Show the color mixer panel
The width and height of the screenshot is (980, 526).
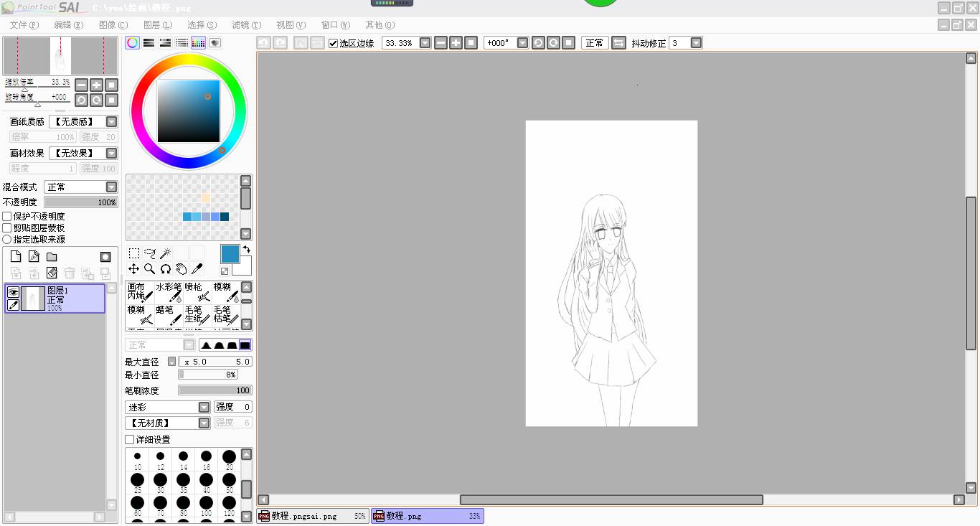[182, 43]
